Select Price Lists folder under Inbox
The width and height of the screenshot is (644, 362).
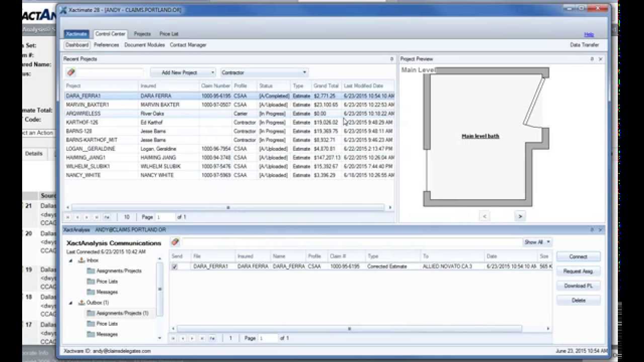[102, 282]
